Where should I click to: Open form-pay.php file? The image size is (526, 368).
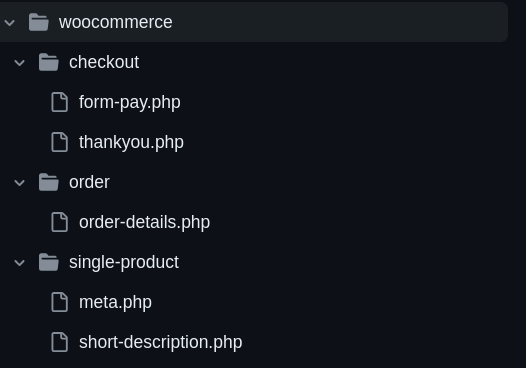tap(129, 102)
